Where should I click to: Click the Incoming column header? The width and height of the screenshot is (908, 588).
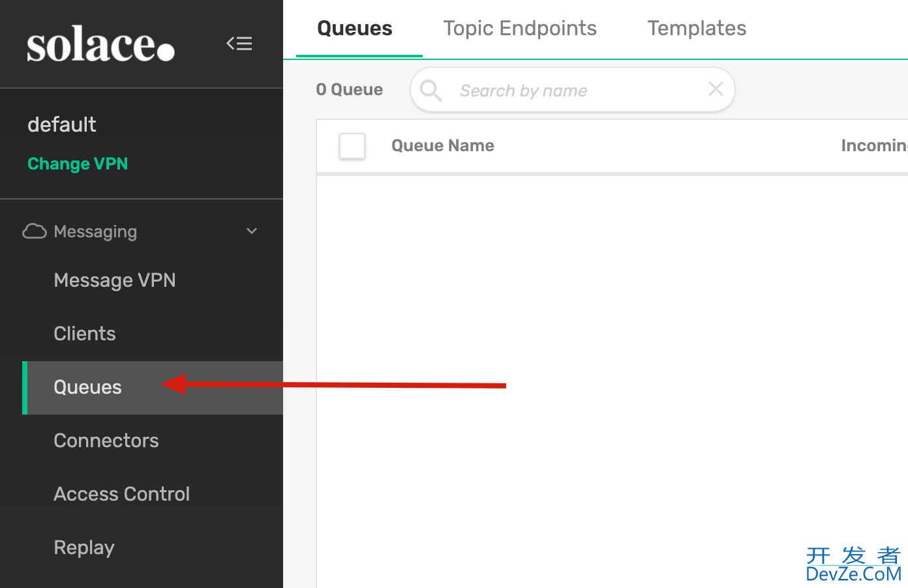click(x=875, y=145)
